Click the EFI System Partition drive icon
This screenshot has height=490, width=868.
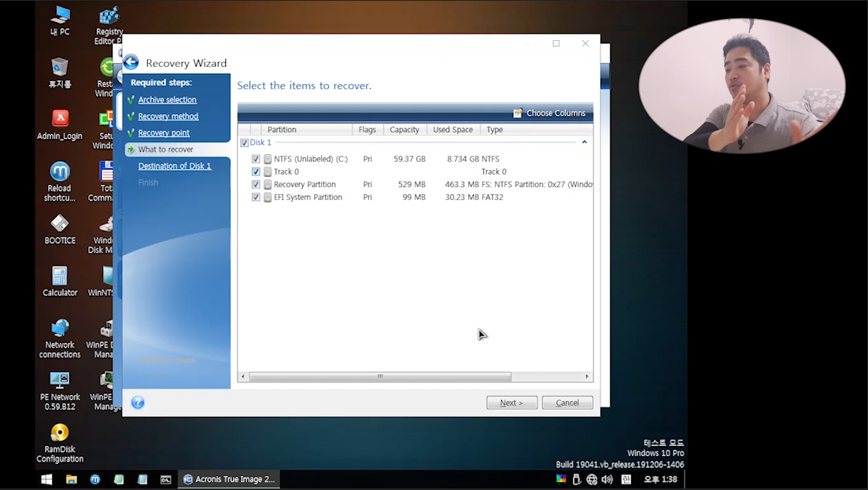pos(268,197)
